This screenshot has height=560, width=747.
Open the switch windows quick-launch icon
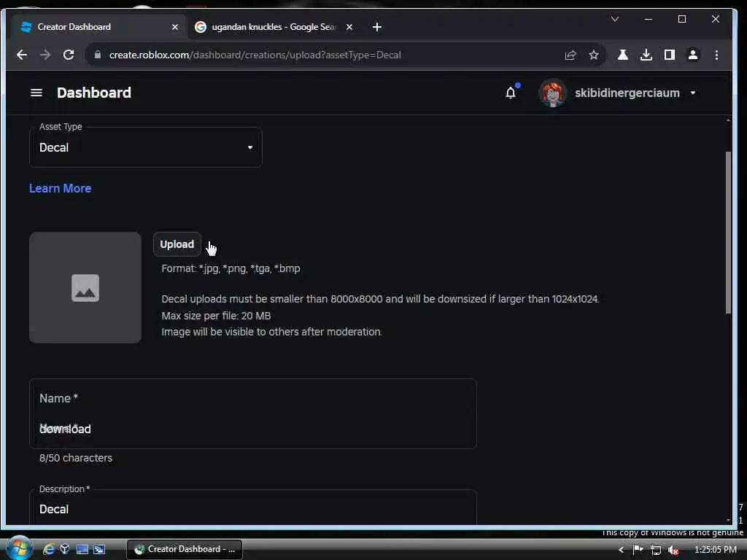(99, 549)
